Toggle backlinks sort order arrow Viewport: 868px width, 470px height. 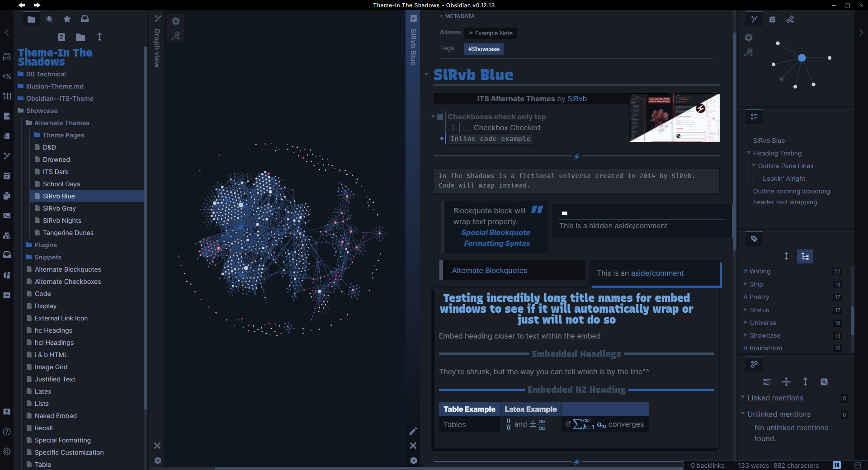[x=805, y=382]
